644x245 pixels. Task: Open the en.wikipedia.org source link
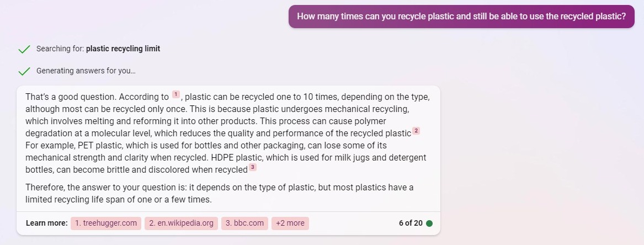coord(181,223)
